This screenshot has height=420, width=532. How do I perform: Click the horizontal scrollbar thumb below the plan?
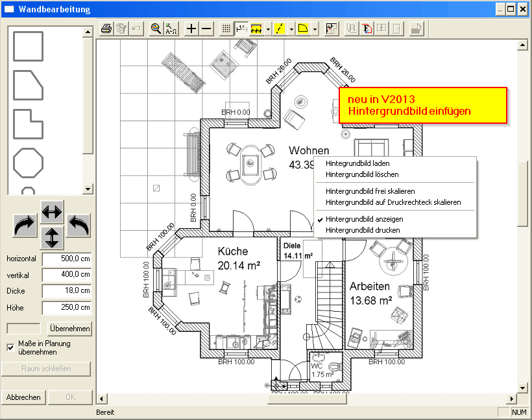tap(308, 398)
